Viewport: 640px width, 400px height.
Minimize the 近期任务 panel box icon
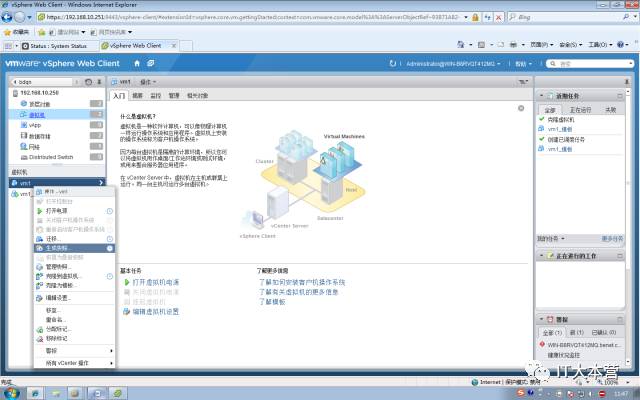620,96
